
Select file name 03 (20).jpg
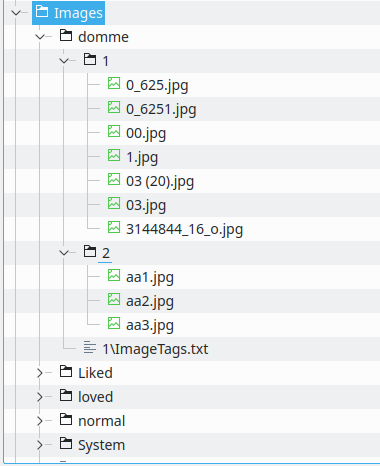[x=160, y=182]
